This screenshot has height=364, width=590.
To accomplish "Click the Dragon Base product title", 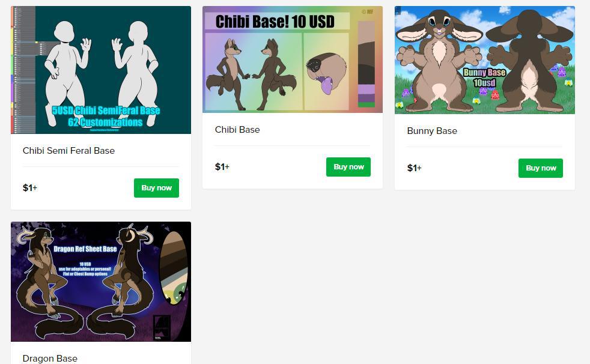I will [x=50, y=359].
